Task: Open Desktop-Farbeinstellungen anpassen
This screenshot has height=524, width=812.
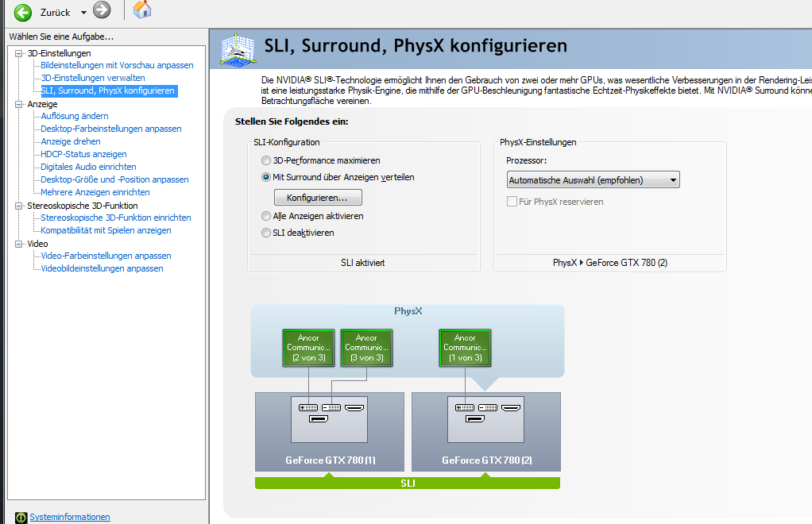Action: (110, 129)
